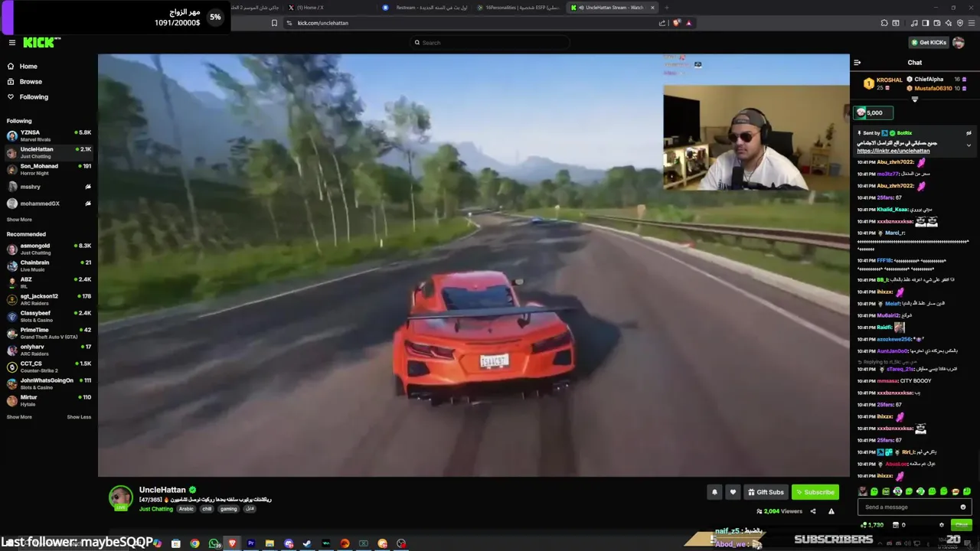Open KICKs balance 1,730

(x=872, y=525)
